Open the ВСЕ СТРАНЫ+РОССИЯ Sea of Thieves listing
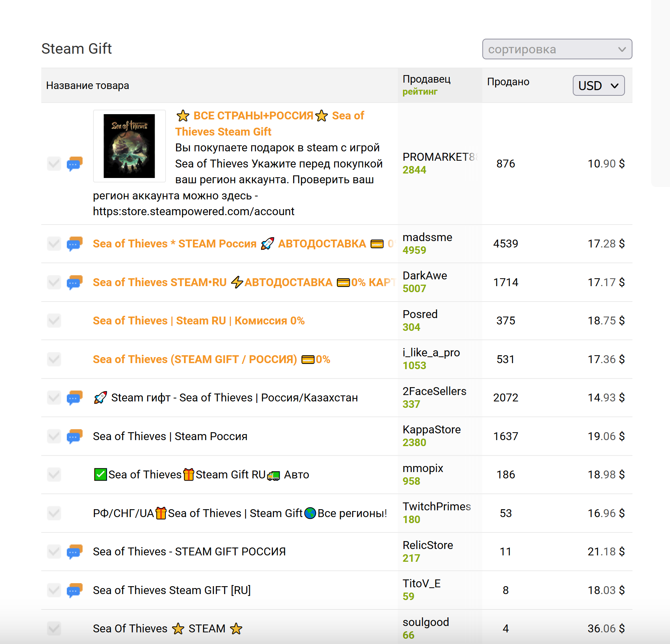Screen dimensions: 670x644 [270, 124]
